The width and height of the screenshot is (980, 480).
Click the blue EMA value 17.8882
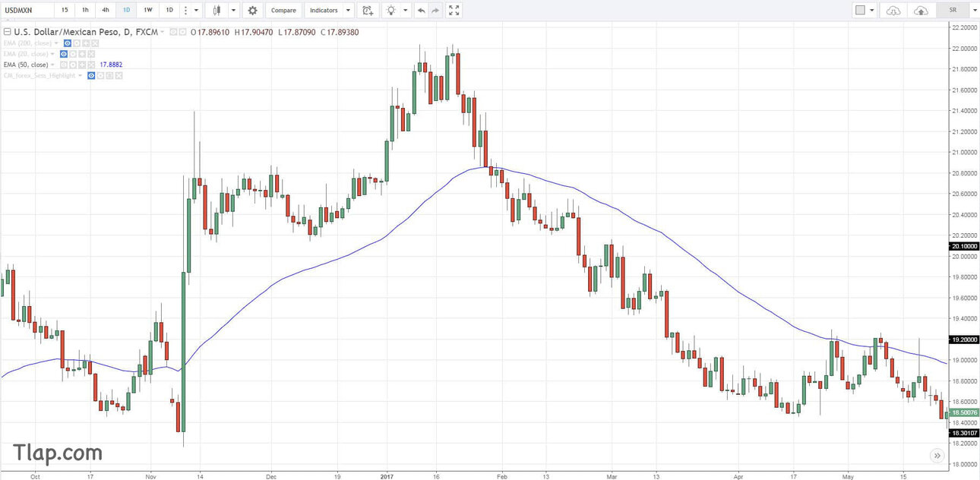(x=111, y=65)
